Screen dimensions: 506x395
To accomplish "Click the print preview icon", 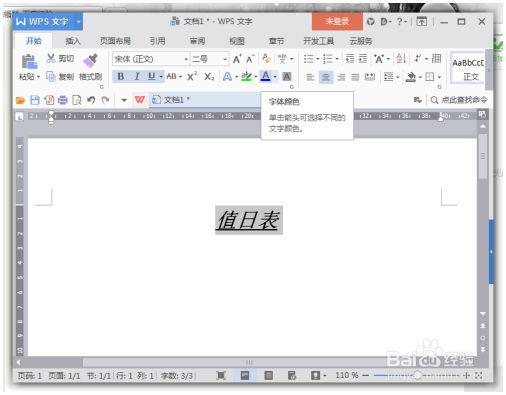I will click(x=77, y=100).
